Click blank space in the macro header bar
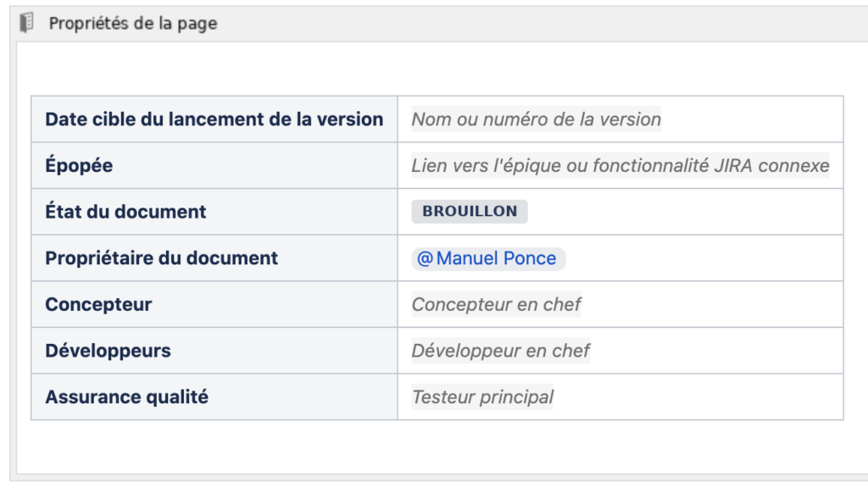868x488 pixels. click(x=542, y=24)
